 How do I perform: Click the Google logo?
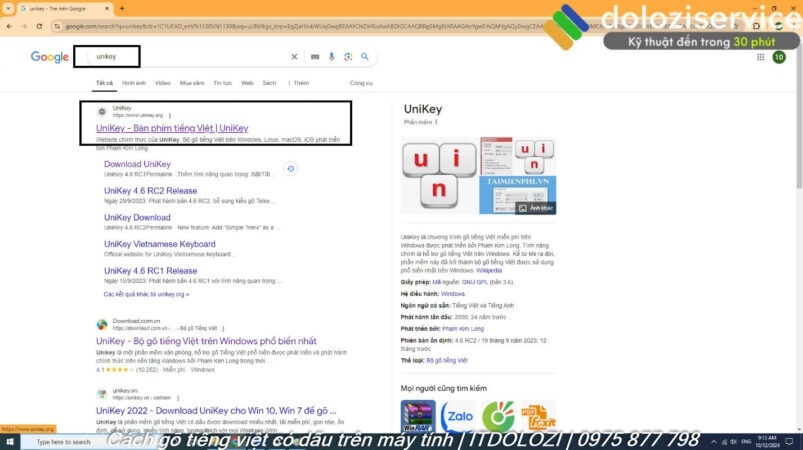pyautogui.click(x=49, y=57)
